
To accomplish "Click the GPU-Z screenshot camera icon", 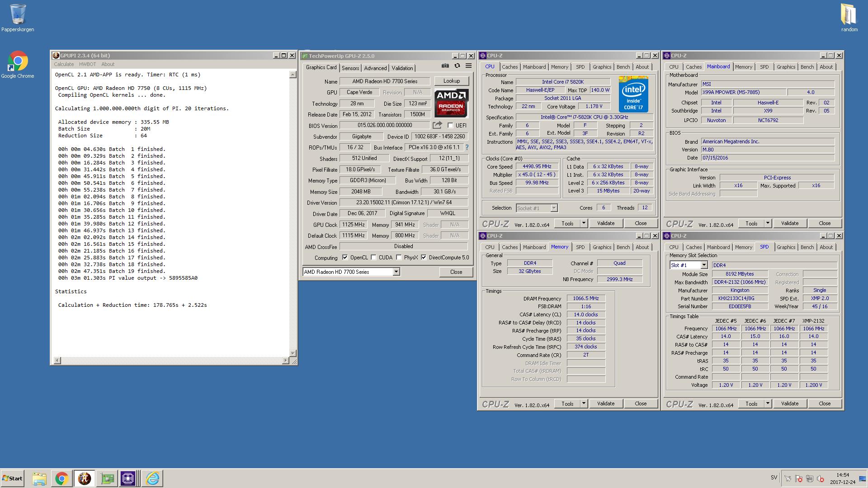I will (445, 66).
